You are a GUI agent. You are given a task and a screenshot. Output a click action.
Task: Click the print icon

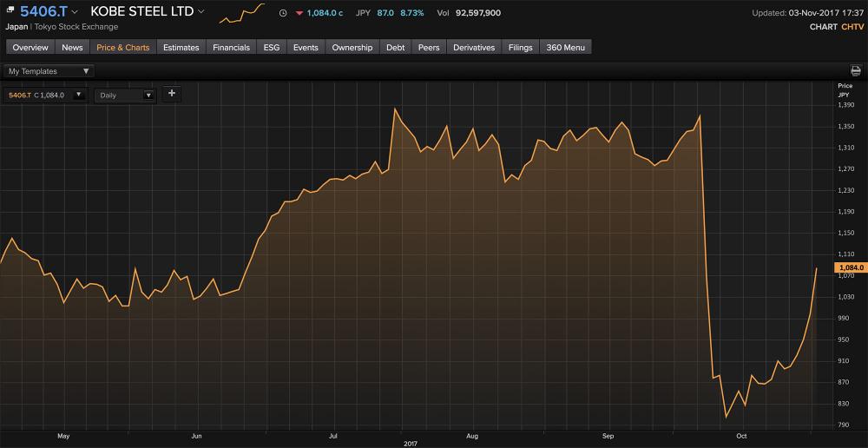tap(856, 70)
